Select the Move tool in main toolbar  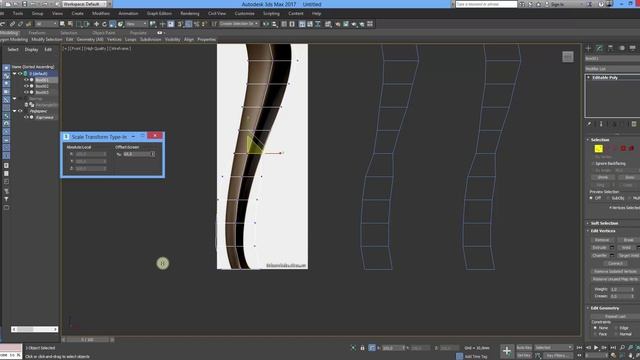pyautogui.click(x=97, y=24)
